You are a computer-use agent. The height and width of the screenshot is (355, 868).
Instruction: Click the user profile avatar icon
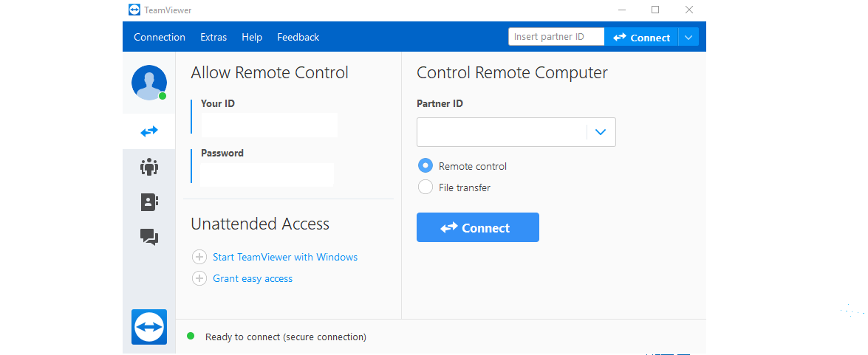149,83
